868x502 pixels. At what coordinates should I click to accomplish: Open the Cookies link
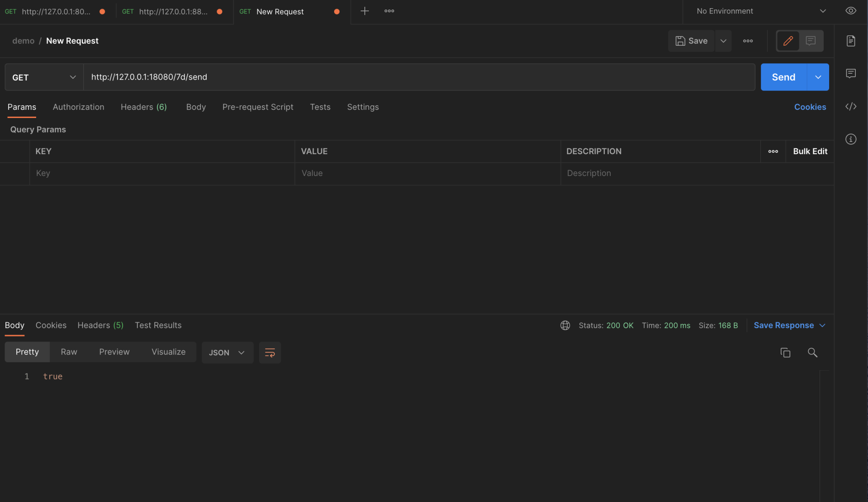[810, 107]
